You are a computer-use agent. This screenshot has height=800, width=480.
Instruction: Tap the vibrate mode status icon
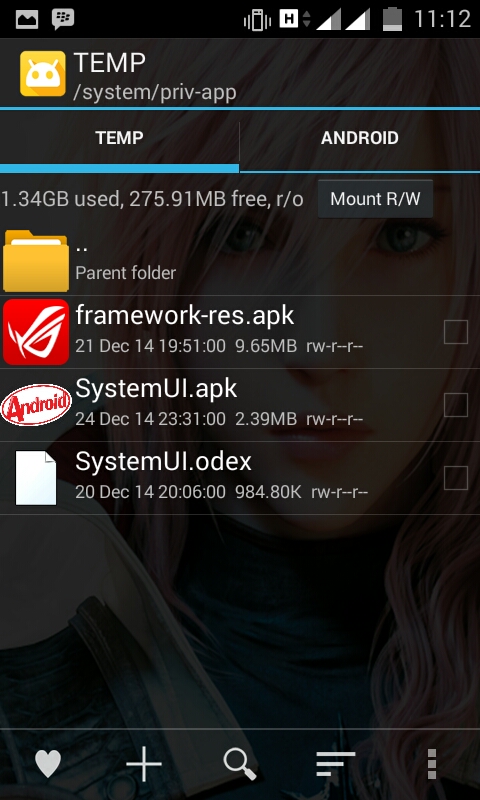click(257, 20)
